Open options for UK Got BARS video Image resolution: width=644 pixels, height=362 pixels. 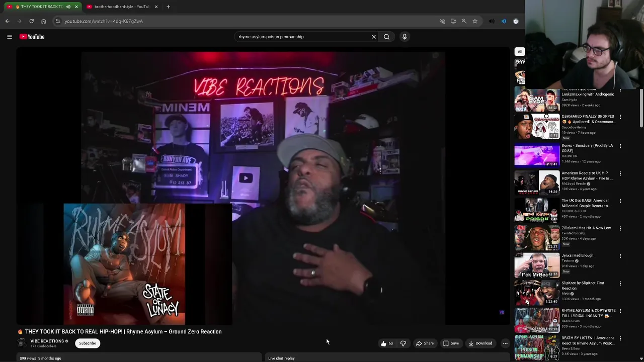[620, 201]
